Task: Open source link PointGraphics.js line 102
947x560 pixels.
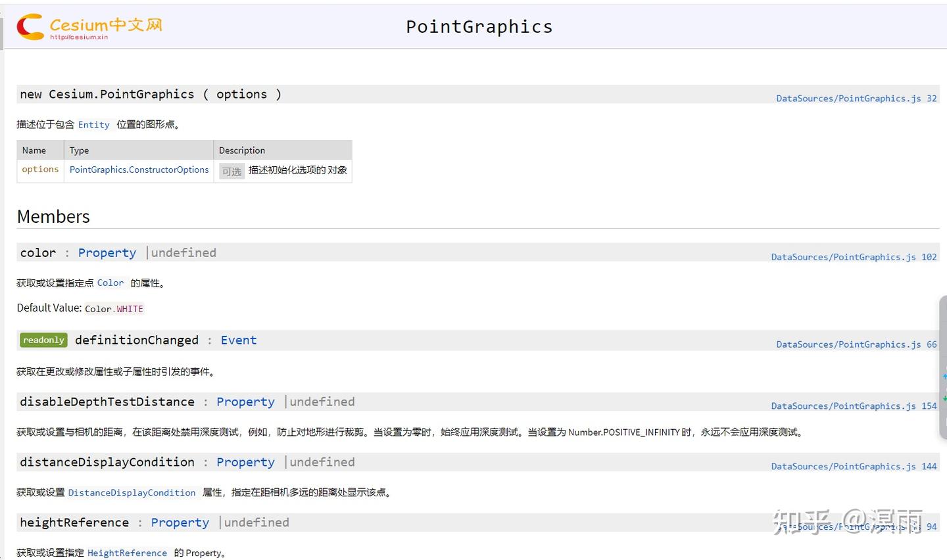Action: (854, 257)
